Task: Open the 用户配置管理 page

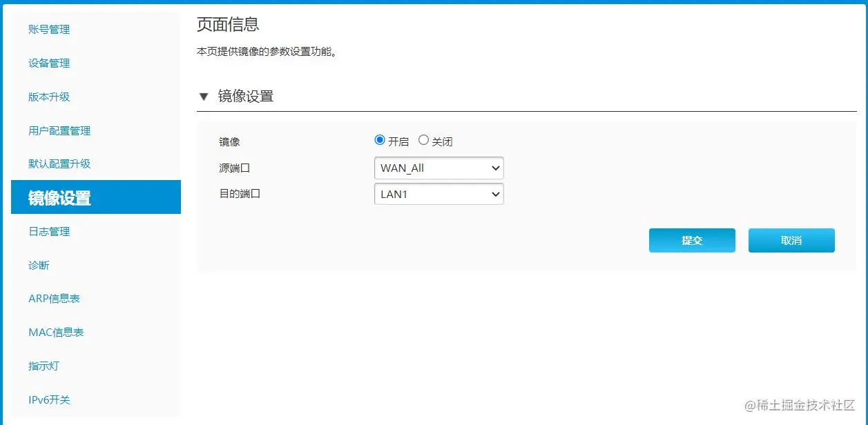Action: (x=59, y=130)
